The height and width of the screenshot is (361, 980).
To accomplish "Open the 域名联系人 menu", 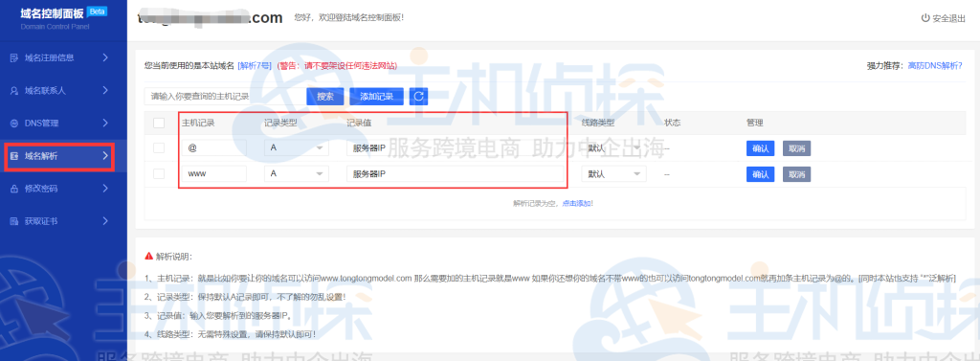I will point(63,90).
